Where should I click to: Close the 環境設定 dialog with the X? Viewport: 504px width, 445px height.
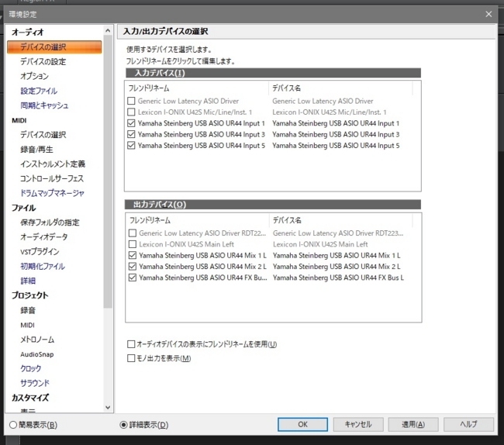pos(488,14)
